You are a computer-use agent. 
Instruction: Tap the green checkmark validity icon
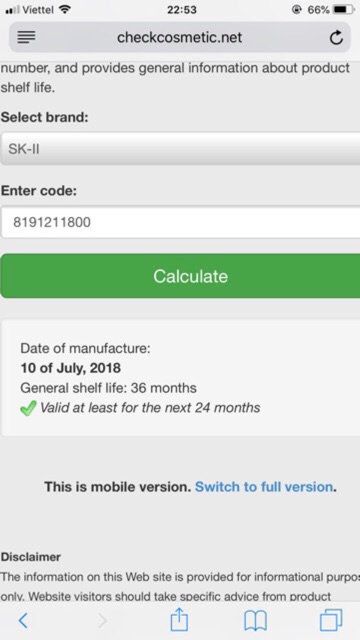point(29,408)
